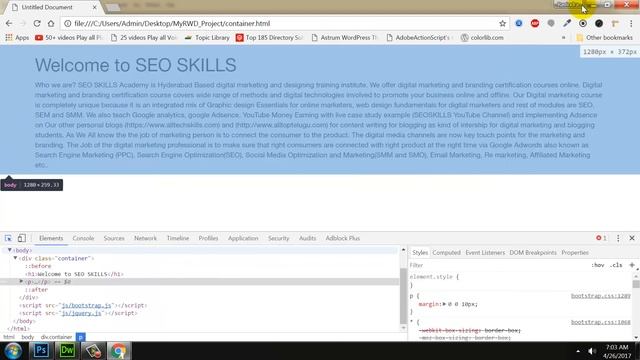640x360 pixels.
Task: Open the Network tab
Action: (x=145, y=238)
